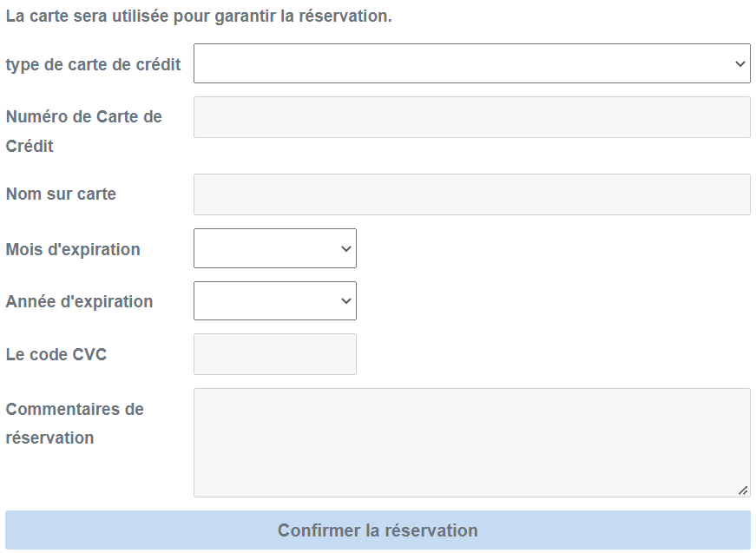756x553 pixels.
Task: Click the textarea resize handle in the corner
Action: point(743,490)
